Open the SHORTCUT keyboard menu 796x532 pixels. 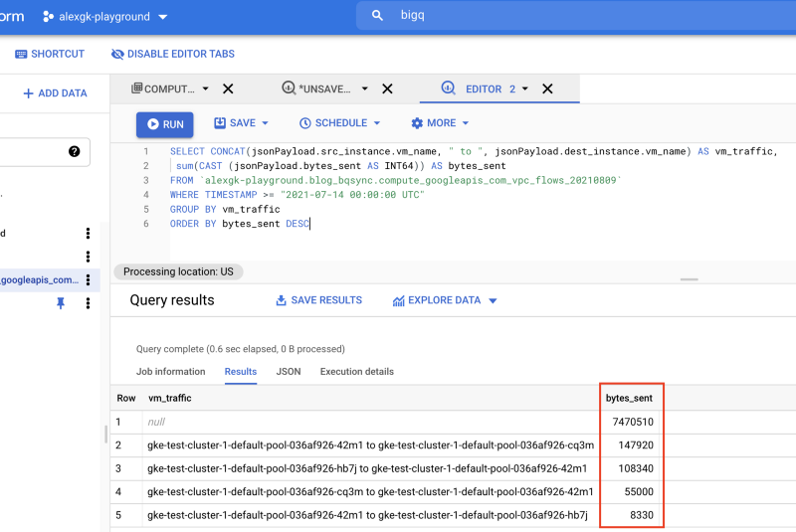pyautogui.click(x=50, y=54)
